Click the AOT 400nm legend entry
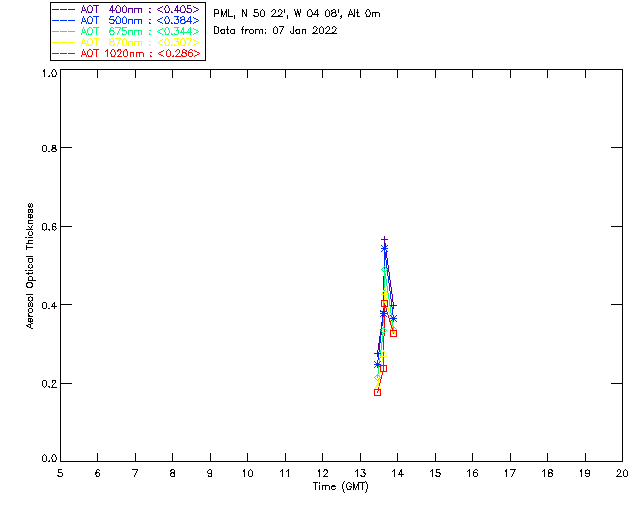 tap(126, 9)
